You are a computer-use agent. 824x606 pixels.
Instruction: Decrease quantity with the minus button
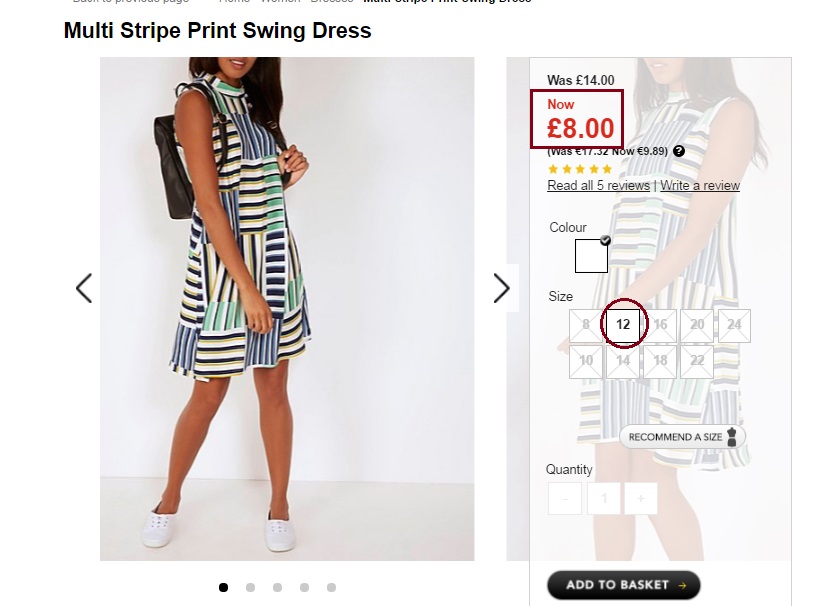click(x=565, y=498)
